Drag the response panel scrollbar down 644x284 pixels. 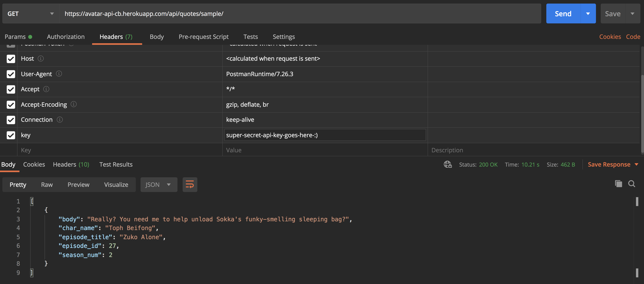[x=637, y=201]
